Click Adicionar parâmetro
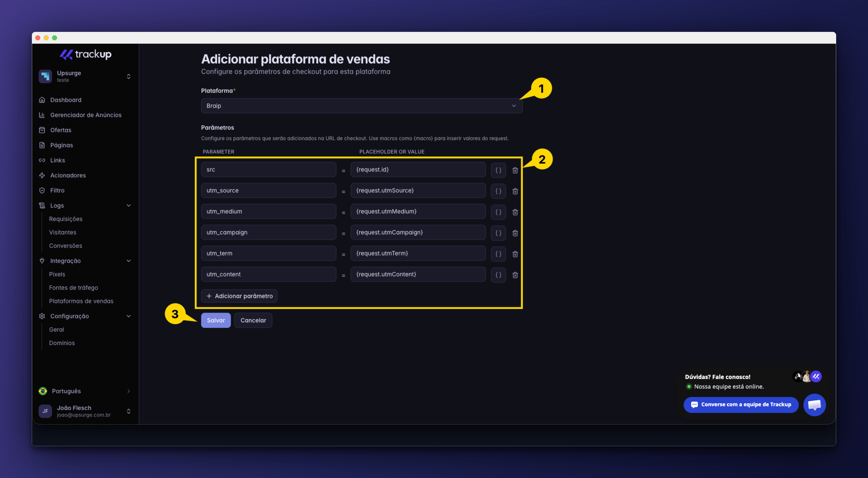868x478 pixels. click(x=239, y=296)
